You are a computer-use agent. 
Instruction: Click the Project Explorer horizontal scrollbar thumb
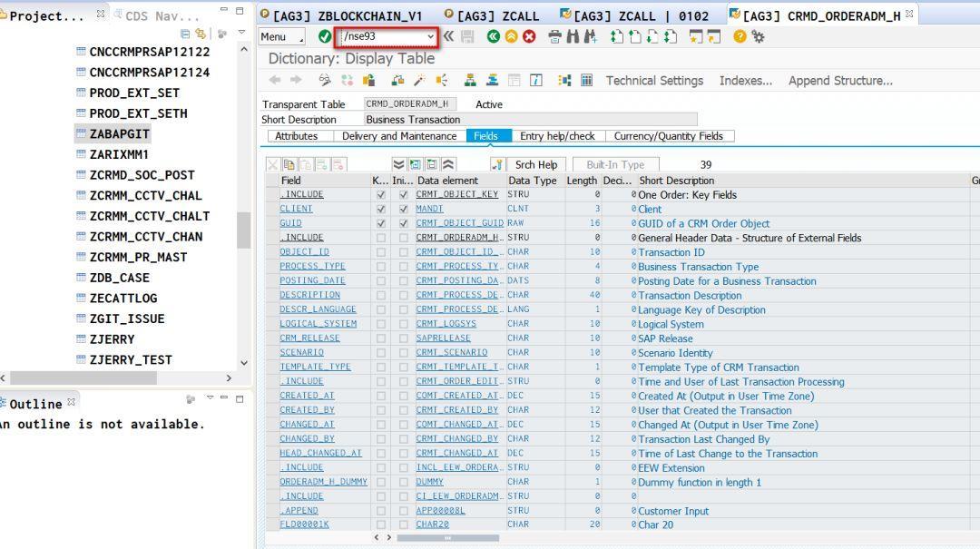point(83,378)
